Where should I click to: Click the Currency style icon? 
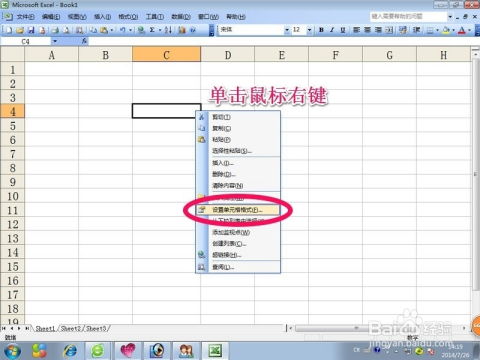click(403, 30)
